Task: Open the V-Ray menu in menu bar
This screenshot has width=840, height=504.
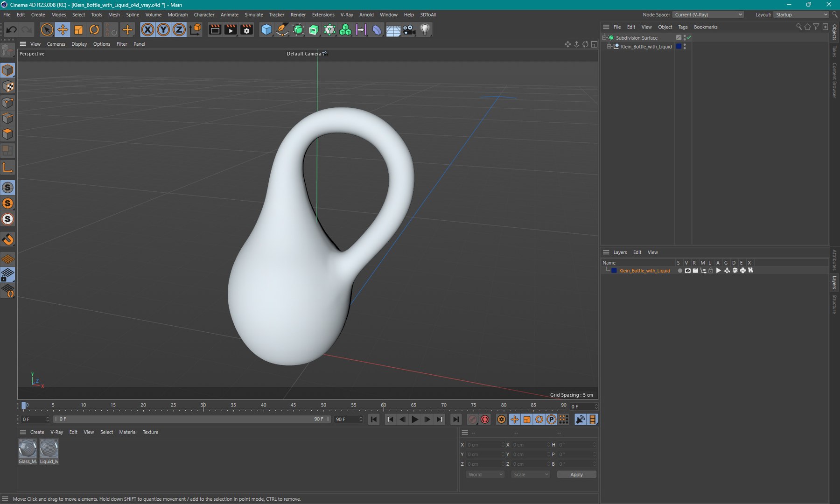Action: (347, 15)
